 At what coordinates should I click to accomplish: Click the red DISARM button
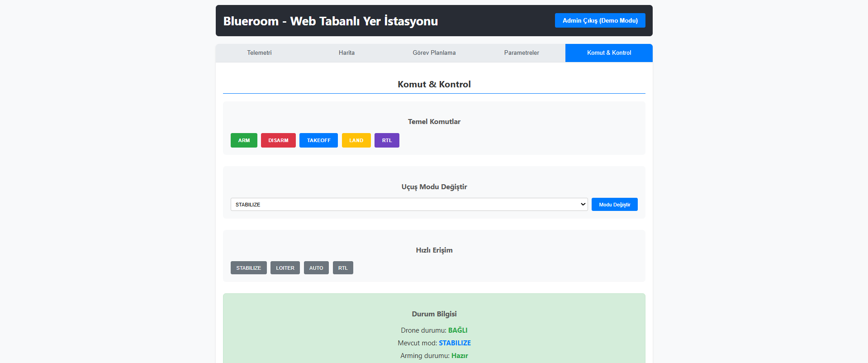point(278,140)
